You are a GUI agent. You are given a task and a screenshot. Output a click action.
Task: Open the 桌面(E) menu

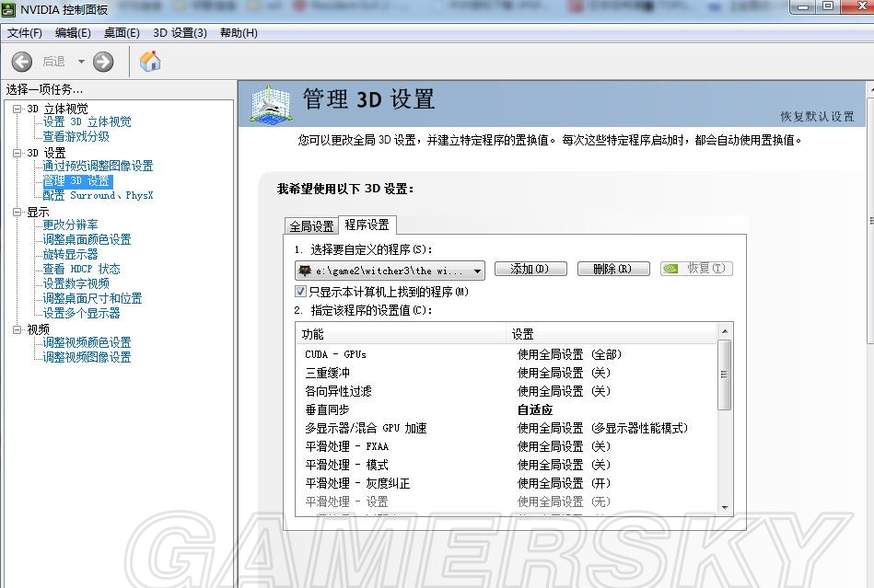(x=122, y=33)
